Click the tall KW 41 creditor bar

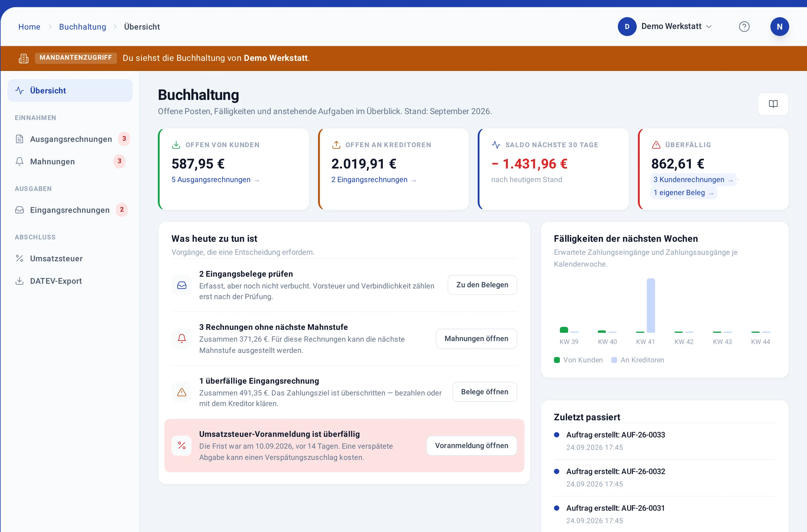coord(651,305)
